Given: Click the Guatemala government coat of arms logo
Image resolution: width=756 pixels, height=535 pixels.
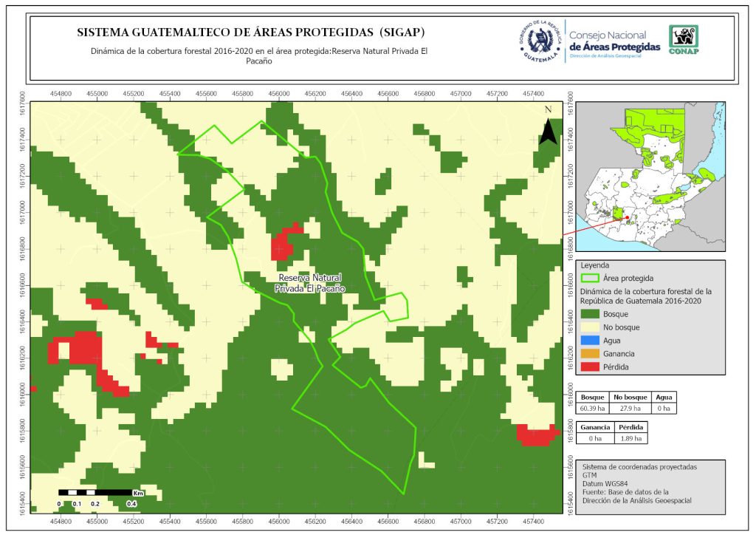Looking at the screenshot, I should tap(542, 40).
